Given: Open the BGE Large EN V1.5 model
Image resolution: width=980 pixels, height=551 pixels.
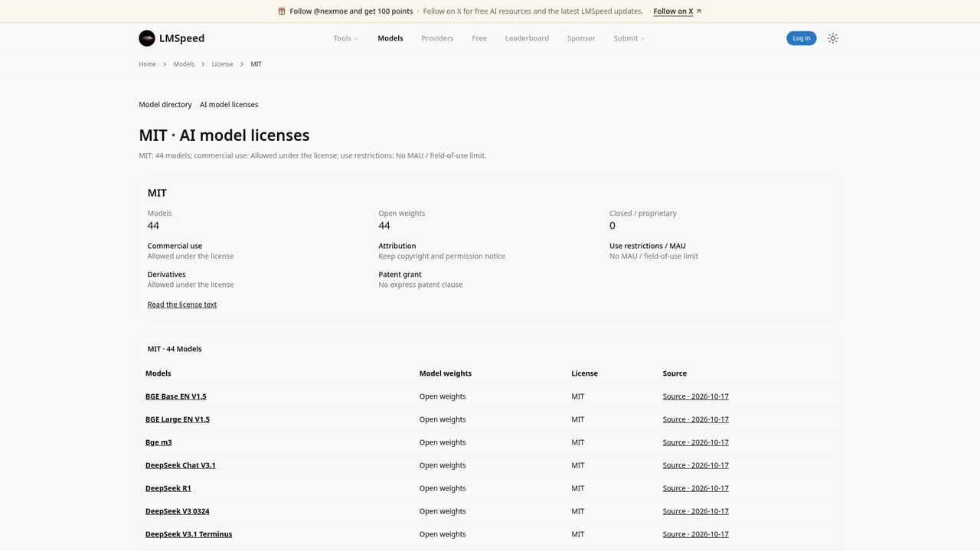Looking at the screenshot, I should 178,419.
